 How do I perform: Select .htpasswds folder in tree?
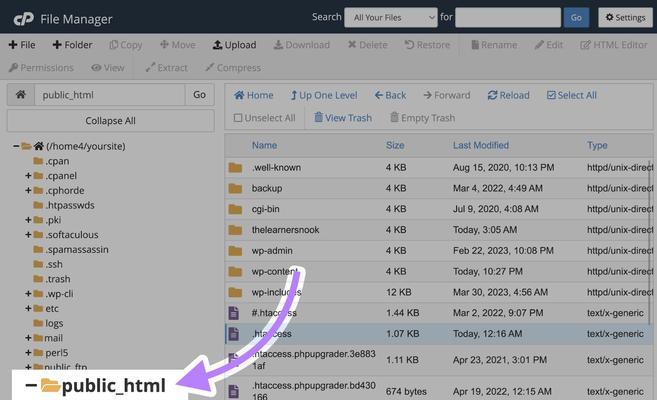click(x=64, y=205)
